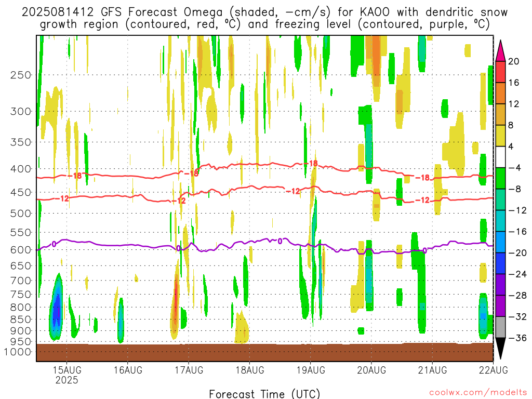The width and height of the screenshot is (532, 399).
Task: Click the colorbar value label 16
Action: coord(514,83)
